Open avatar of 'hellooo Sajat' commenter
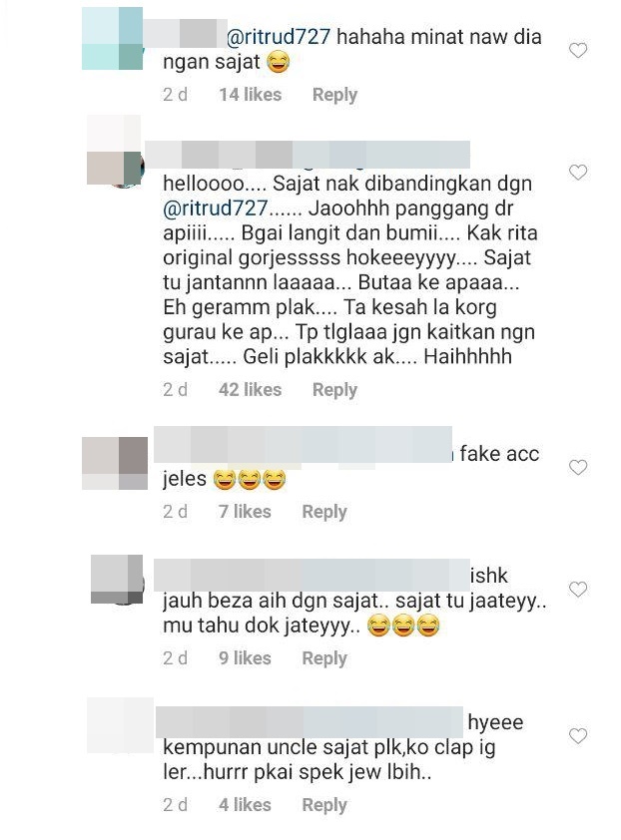Viewport: 621px width, 840px height. 114,151
